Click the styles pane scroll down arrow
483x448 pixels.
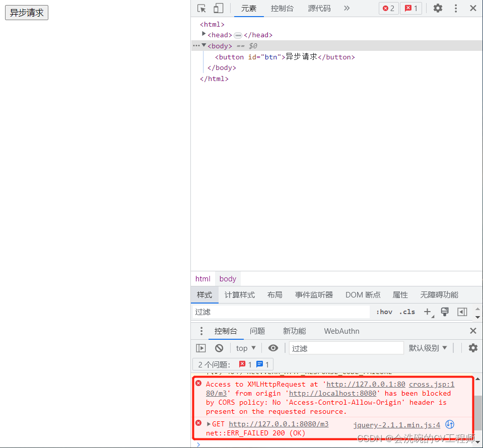click(x=477, y=317)
